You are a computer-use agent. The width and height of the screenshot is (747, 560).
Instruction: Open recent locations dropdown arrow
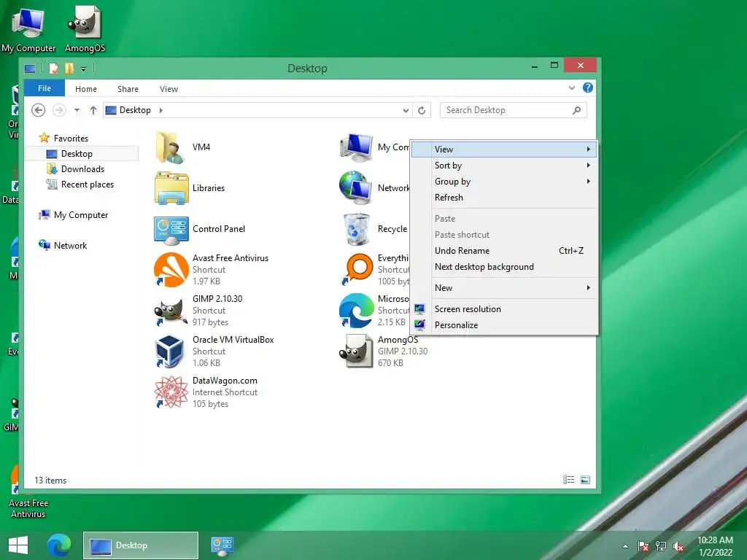(x=77, y=111)
